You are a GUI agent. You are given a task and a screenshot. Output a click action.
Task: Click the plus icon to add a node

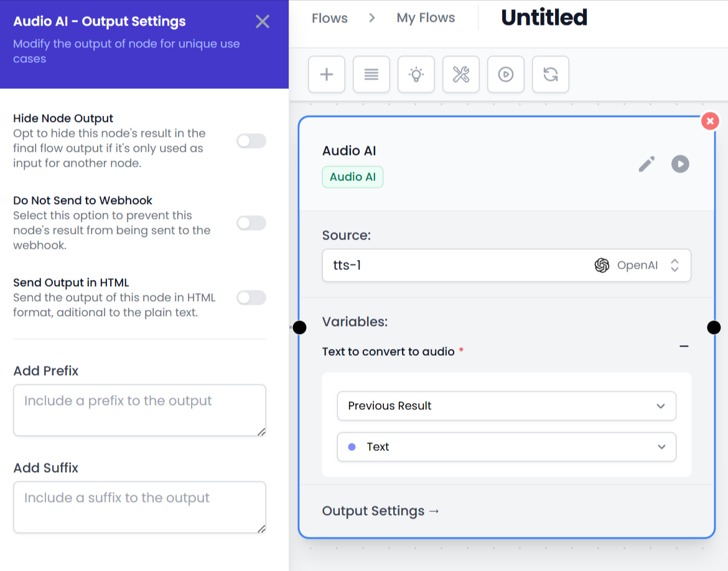327,75
